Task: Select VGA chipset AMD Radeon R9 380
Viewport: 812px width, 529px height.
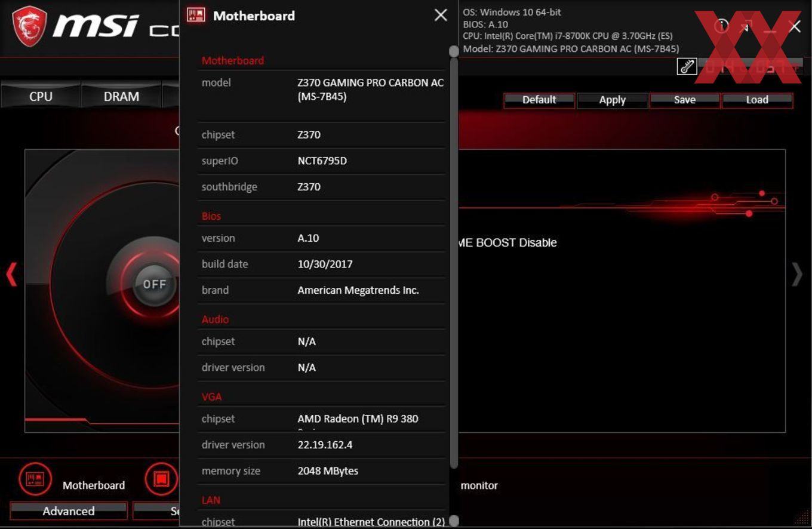Action: pos(358,419)
